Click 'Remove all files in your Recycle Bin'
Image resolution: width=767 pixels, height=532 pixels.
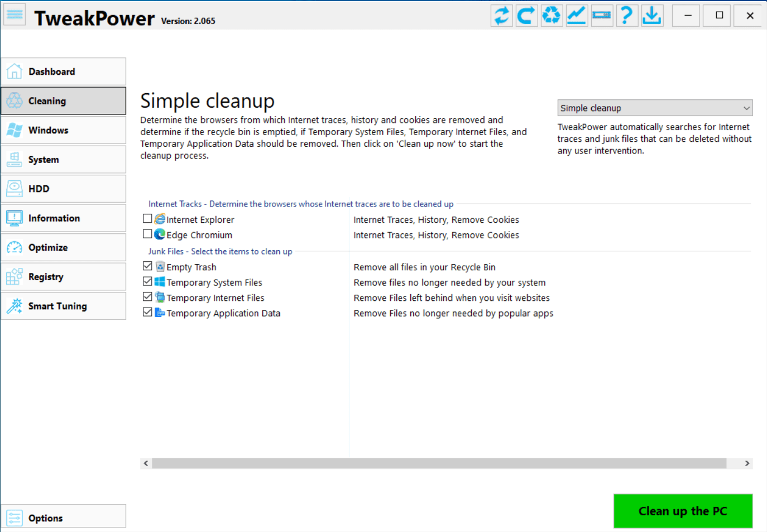[x=424, y=267]
